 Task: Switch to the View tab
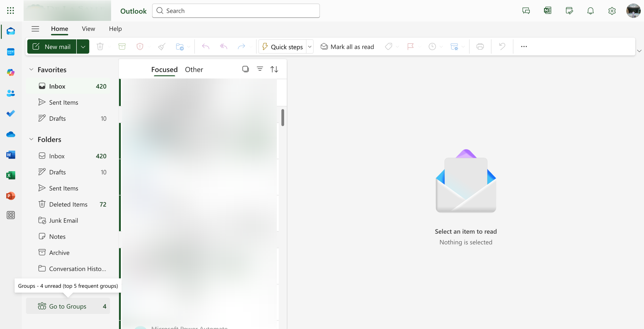click(88, 29)
